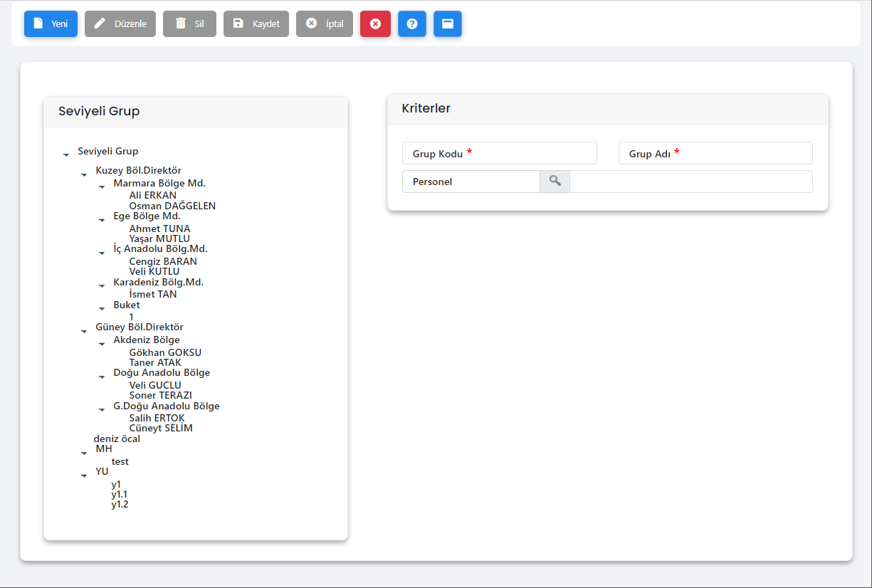Select deniz öcal in the tree
This screenshot has width=872, height=588.
pyautogui.click(x=117, y=439)
